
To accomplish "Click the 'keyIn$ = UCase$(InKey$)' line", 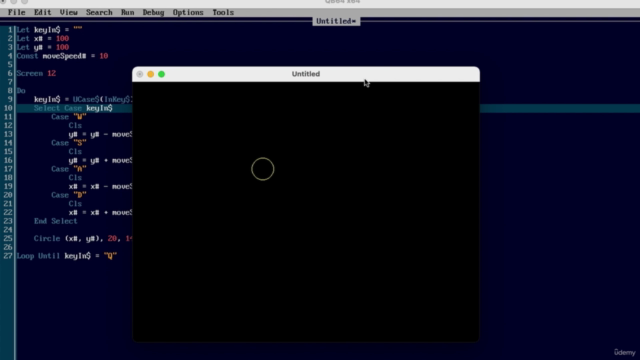I will click(x=83, y=99).
